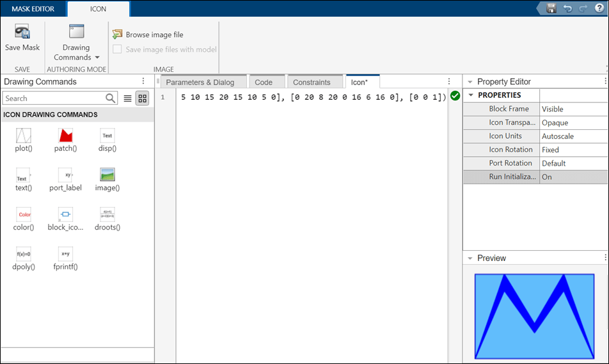Select the patch() drawing command

[x=65, y=136]
